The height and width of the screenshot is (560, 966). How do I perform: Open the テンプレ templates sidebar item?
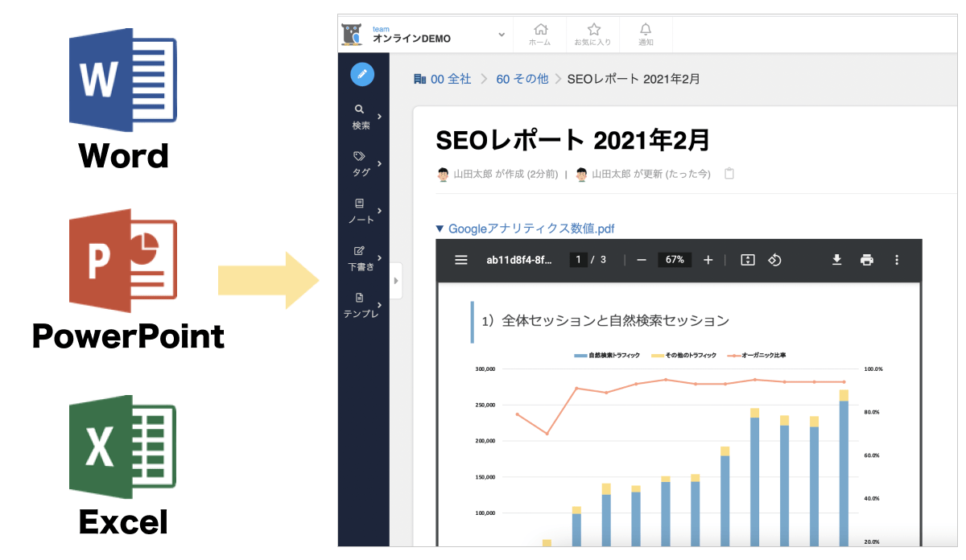point(361,305)
